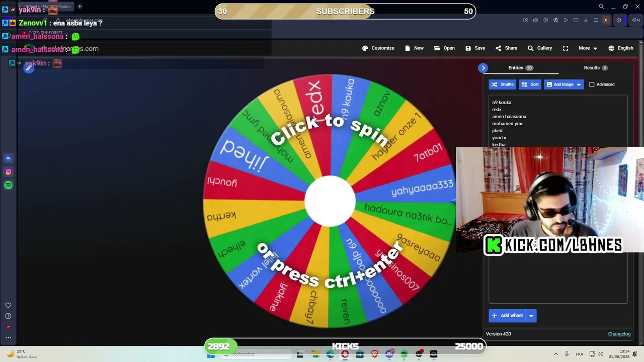The image size is (644, 362).
Task: Expand the More dropdown menu
Action: [x=588, y=48]
